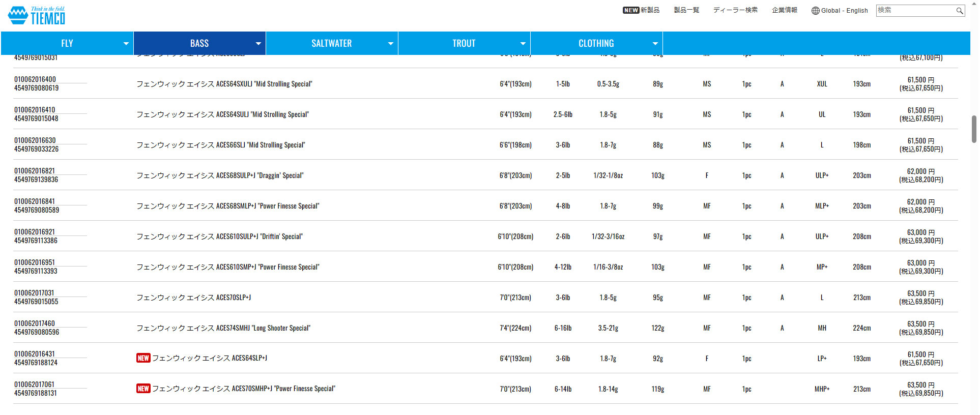Click product code 010062016821
This screenshot has height=415, width=980.
pos(35,171)
